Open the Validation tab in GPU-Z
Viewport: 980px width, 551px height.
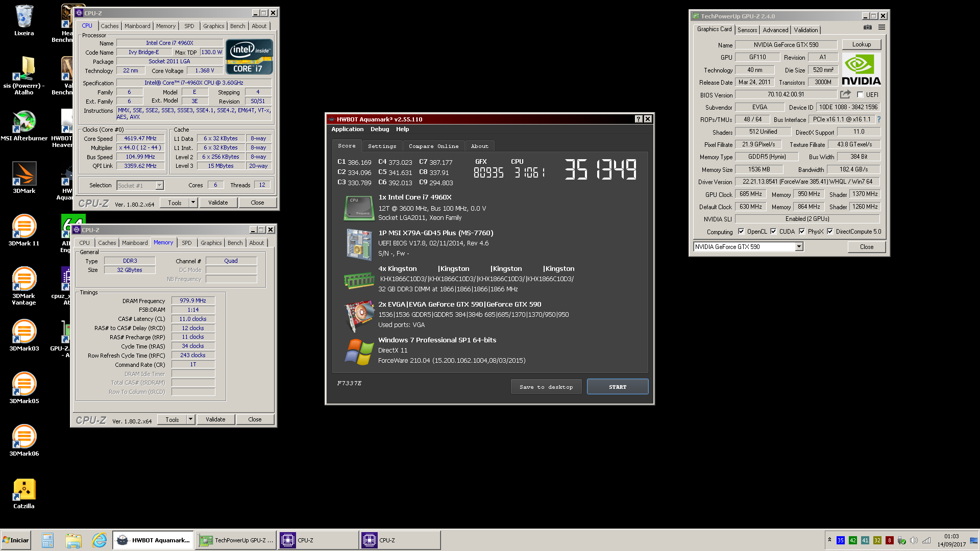tap(806, 30)
